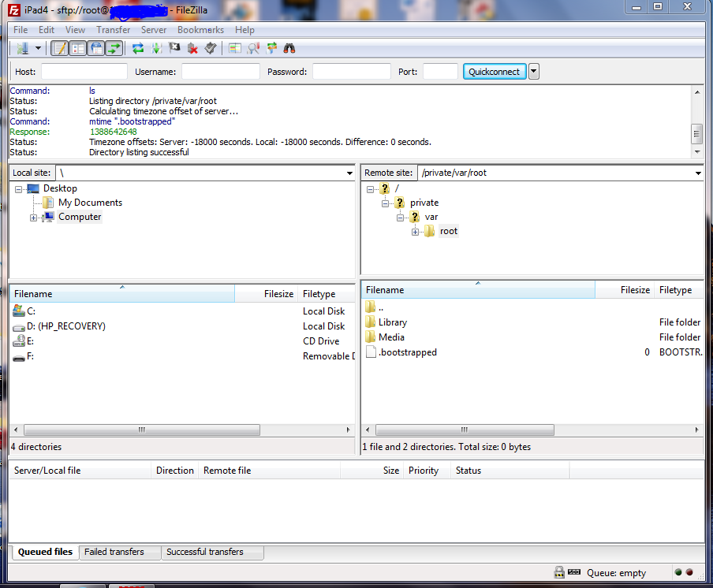Click the encryption lock icon in status bar
Image resolution: width=713 pixels, height=588 pixels.
pos(559,572)
